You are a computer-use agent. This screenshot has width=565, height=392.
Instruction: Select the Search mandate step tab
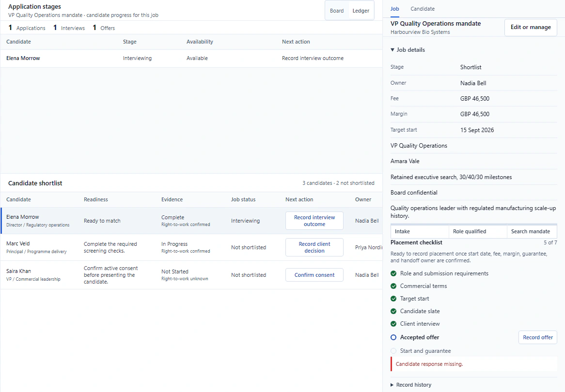tap(532, 231)
